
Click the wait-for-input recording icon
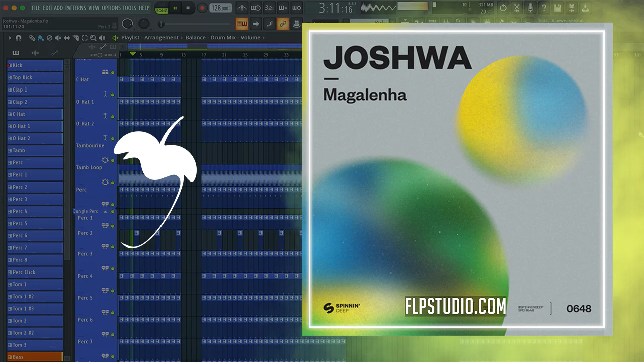pyautogui.click(x=256, y=8)
